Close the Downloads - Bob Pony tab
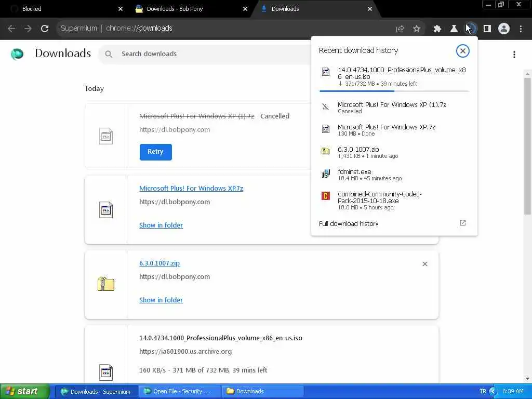The height and width of the screenshot is (399, 532). coord(245,9)
